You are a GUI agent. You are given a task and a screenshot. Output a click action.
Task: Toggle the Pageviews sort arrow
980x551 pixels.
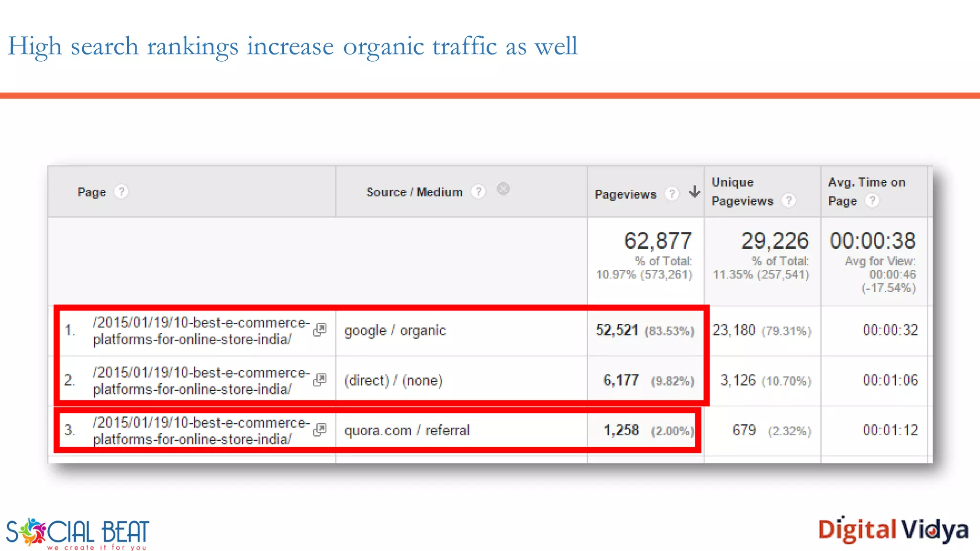pyautogui.click(x=694, y=192)
